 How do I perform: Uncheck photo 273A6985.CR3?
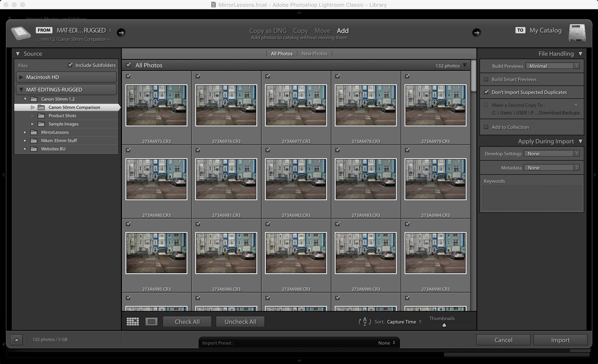(x=129, y=224)
